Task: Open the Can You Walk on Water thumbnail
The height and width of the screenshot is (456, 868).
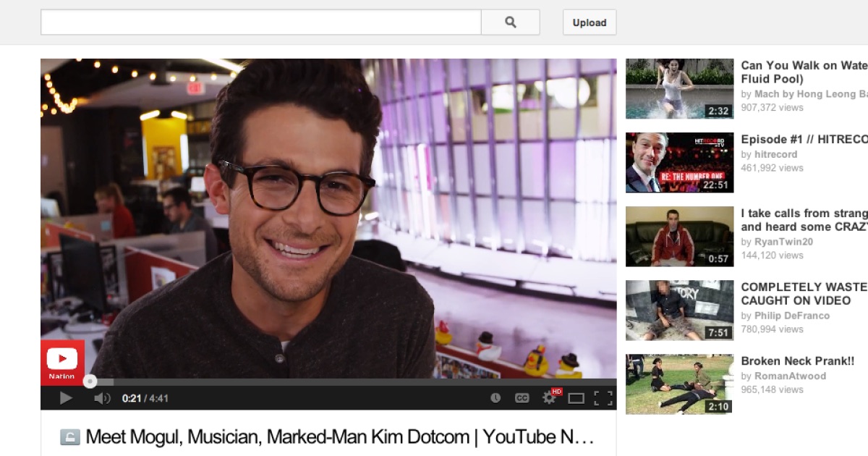Action: coord(679,88)
